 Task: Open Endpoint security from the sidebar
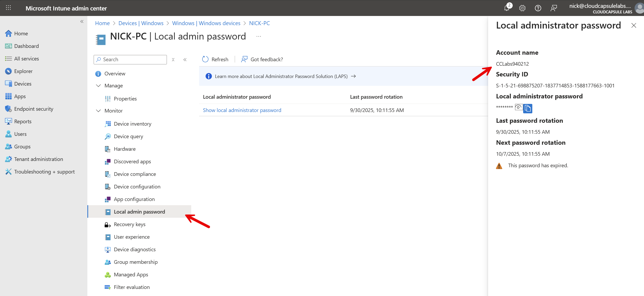pos(34,109)
